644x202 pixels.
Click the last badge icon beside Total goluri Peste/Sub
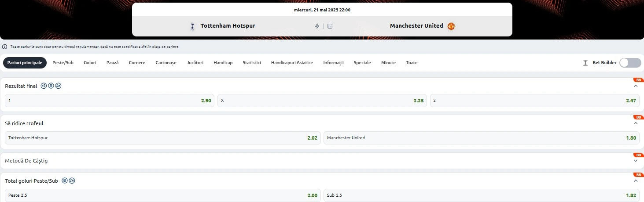72,180
